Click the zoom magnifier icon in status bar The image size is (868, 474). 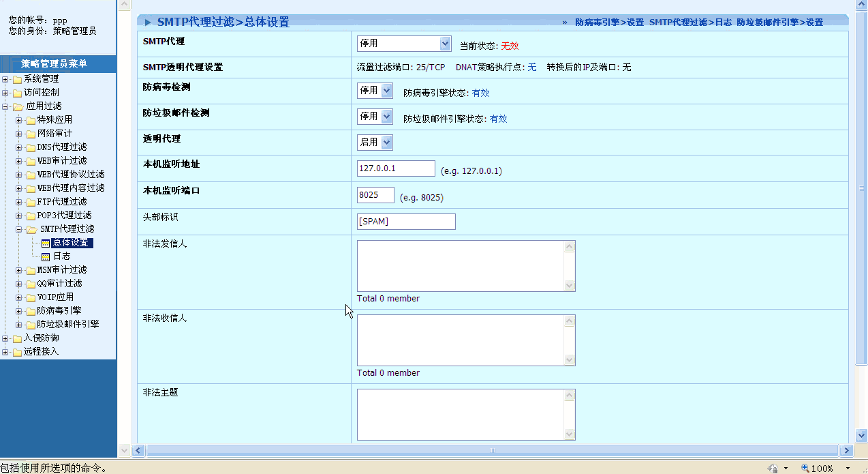pyautogui.click(x=805, y=468)
